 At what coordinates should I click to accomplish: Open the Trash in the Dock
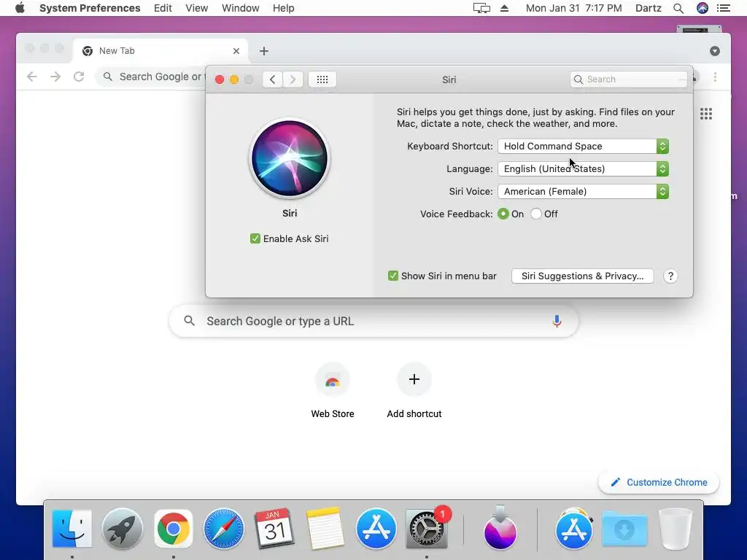tap(675, 529)
